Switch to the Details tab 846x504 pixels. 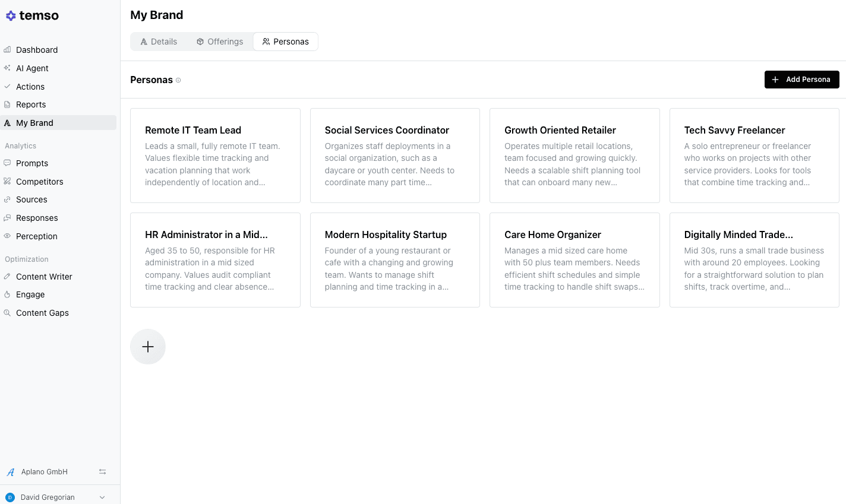(159, 42)
